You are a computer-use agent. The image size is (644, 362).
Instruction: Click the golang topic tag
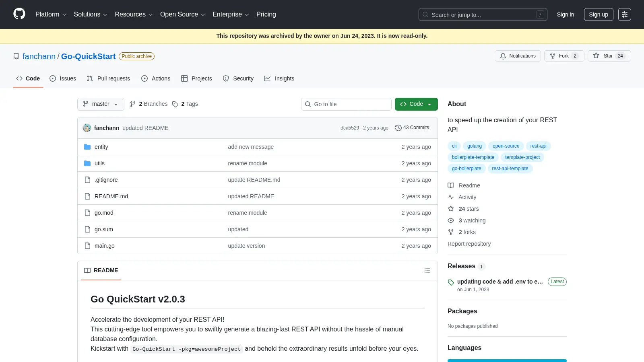(x=475, y=146)
